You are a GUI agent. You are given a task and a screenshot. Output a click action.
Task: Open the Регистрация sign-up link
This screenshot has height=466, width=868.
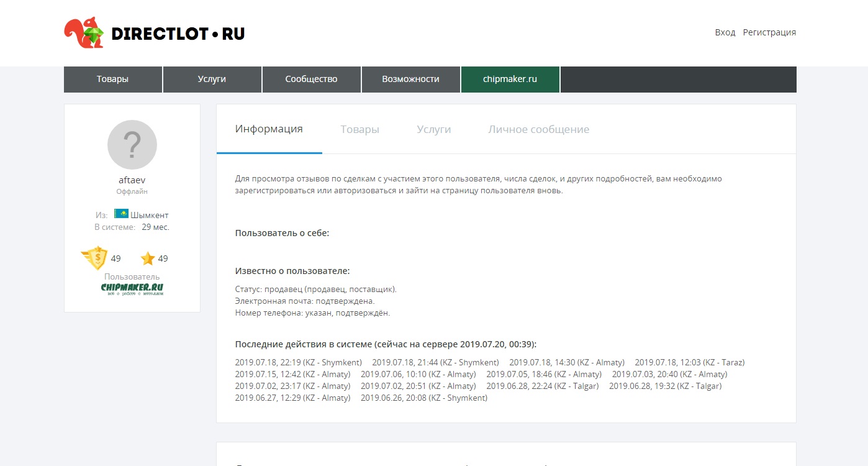tap(769, 32)
